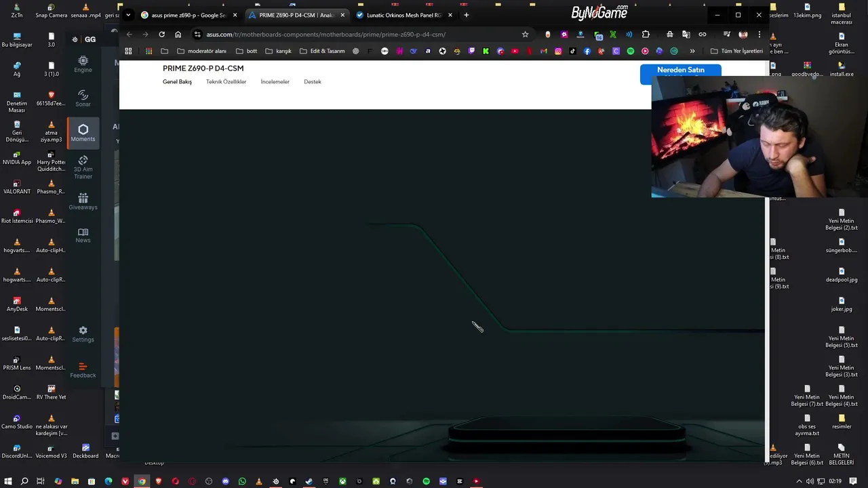Open the YouTube bookmark icon
The width and height of the screenshot is (868, 488).
(x=515, y=51)
